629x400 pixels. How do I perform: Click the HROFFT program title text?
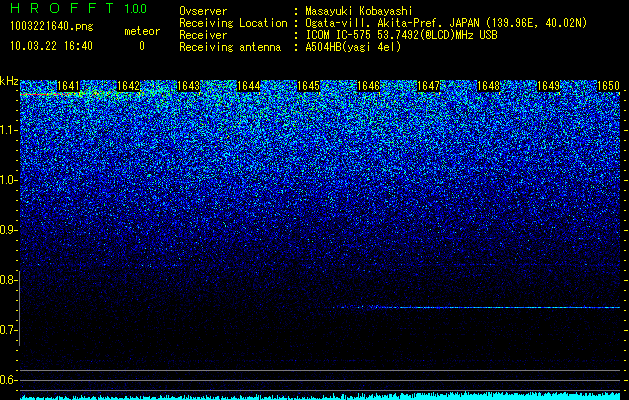(x=62, y=8)
